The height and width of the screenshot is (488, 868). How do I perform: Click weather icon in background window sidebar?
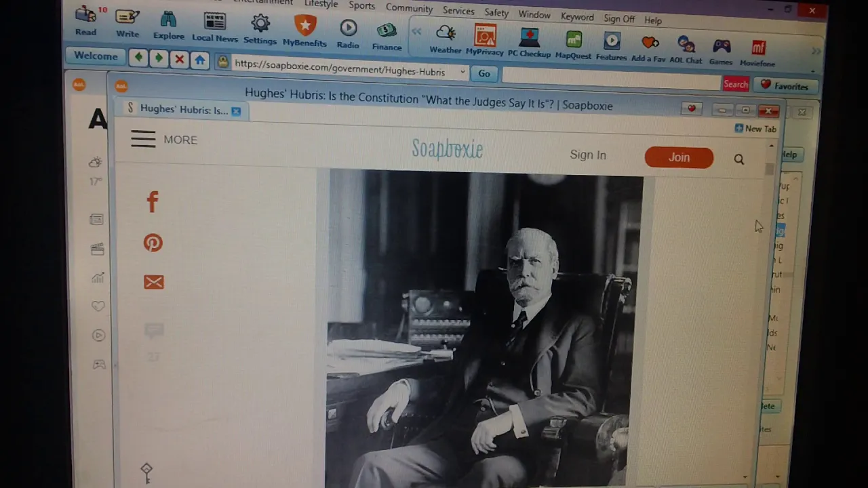96,162
